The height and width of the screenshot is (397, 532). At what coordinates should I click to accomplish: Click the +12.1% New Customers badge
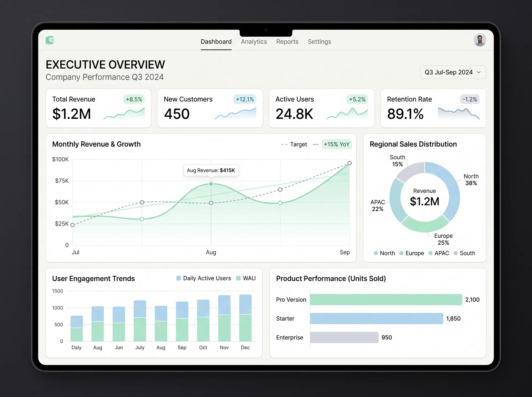coord(245,99)
